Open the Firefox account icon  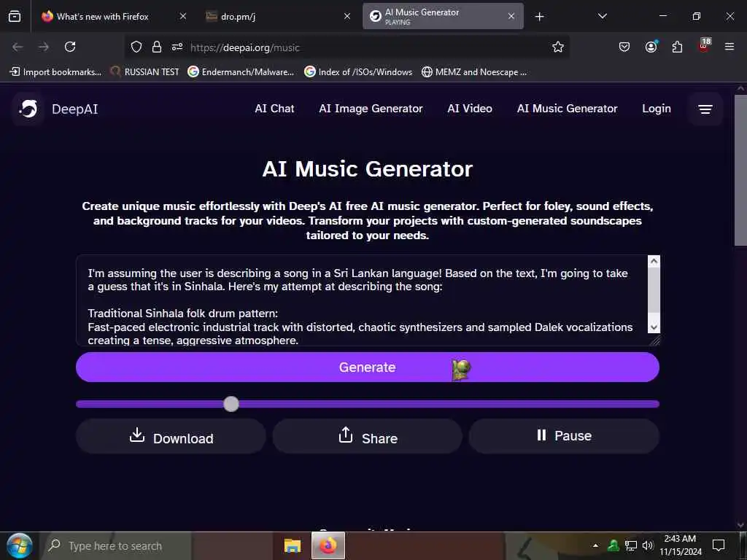tap(651, 47)
